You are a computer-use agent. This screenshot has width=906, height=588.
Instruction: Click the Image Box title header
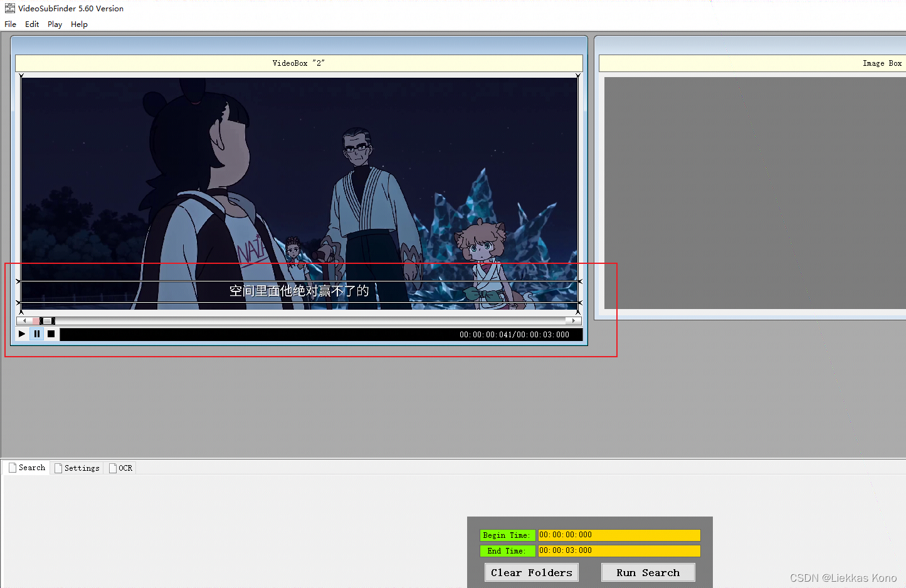752,63
